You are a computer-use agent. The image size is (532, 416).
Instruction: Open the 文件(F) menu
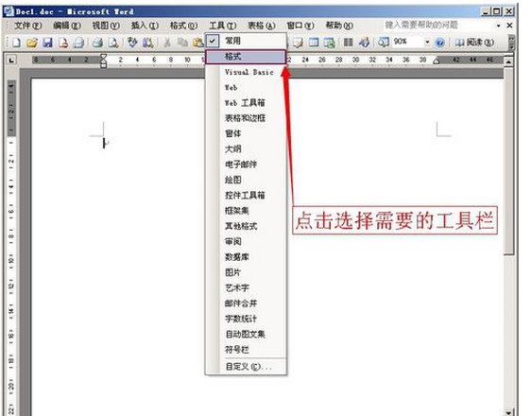27,26
